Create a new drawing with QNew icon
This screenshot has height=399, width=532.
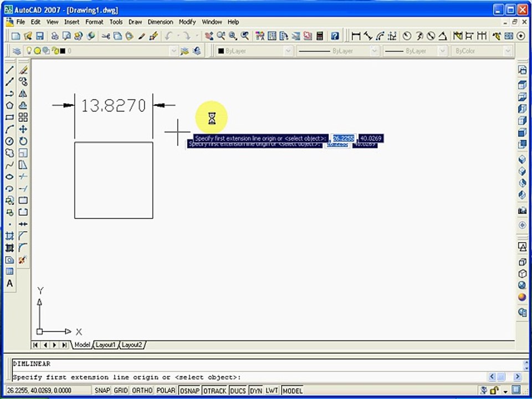click(x=15, y=36)
